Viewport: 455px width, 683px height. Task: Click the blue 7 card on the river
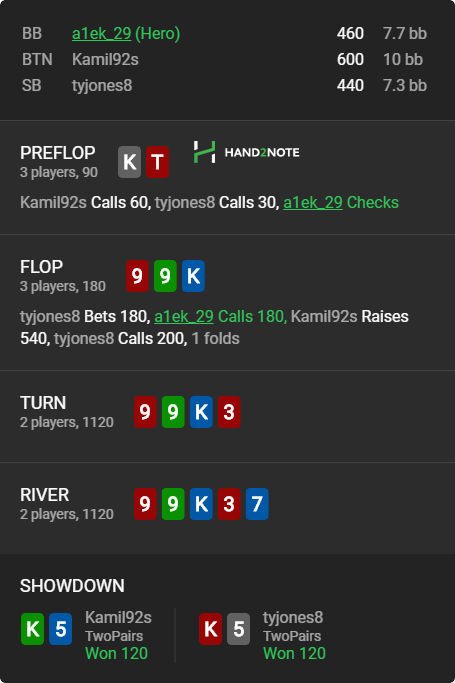pos(257,504)
